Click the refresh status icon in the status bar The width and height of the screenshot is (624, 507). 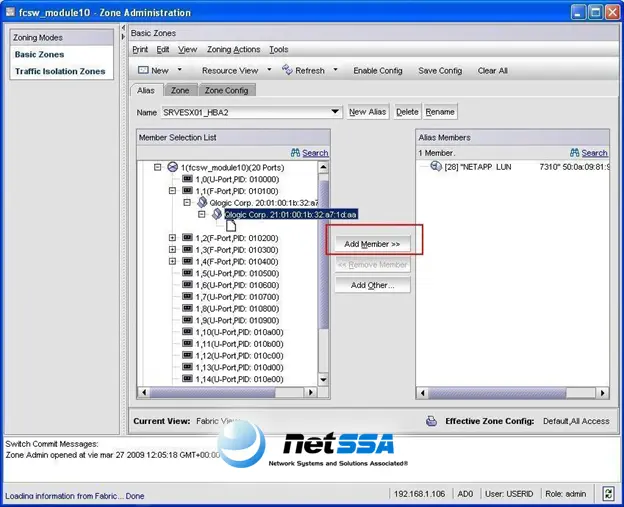tap(608, 493)
